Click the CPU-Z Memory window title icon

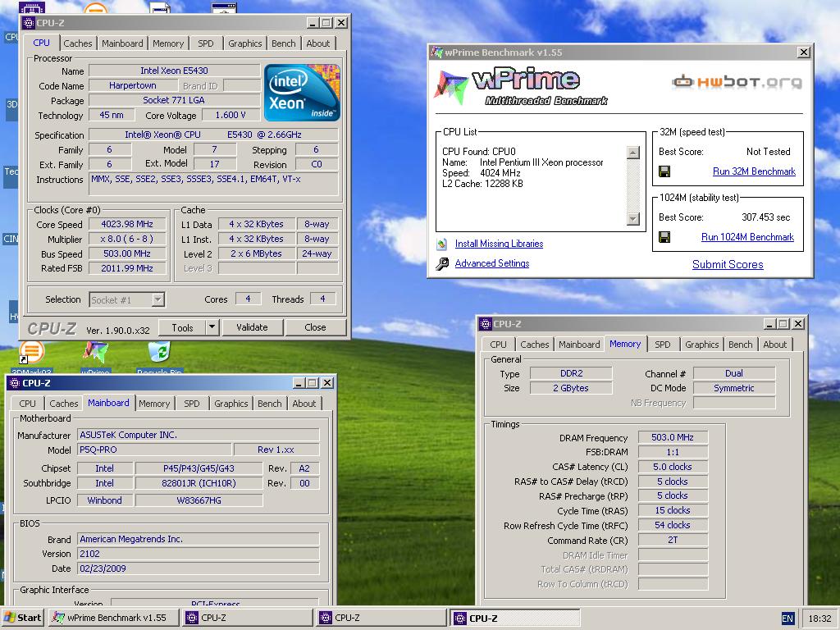(x=486, y=324)
